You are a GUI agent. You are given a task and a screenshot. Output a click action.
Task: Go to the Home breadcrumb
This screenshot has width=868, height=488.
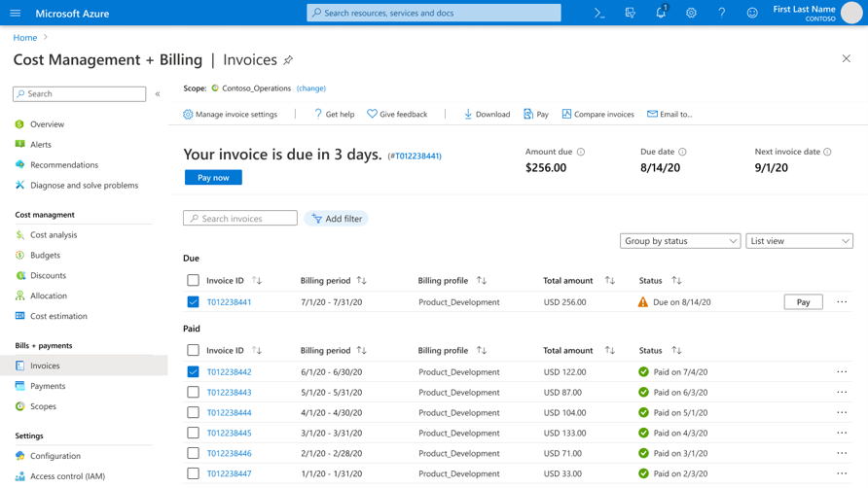click(x=25, y=38)
